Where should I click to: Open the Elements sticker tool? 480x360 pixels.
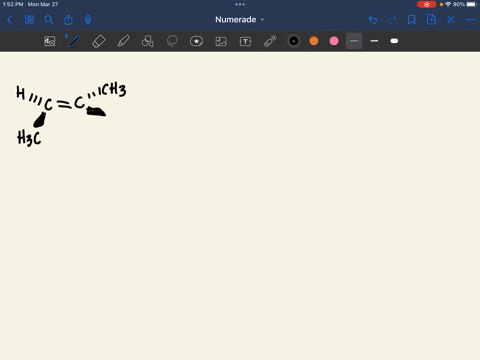196,41
